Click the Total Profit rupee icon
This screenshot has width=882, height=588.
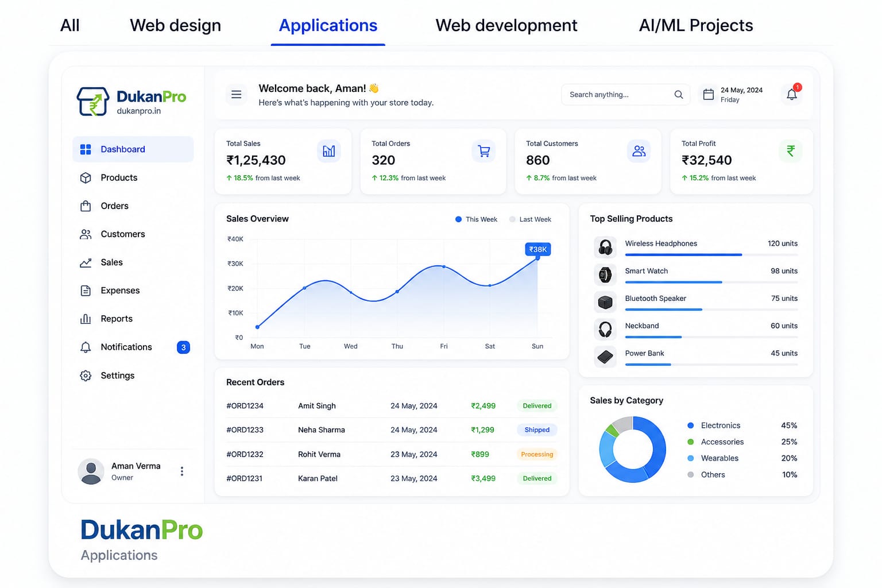coord(791,151)
